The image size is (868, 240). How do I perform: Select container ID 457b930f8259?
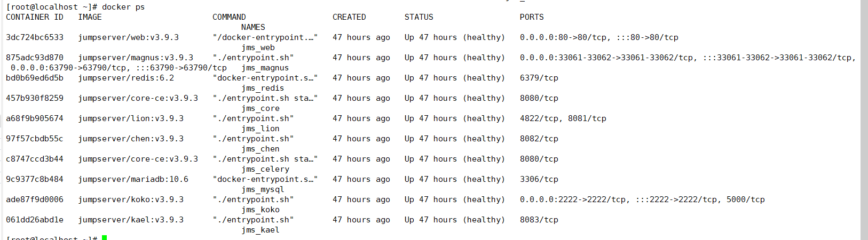click(35, 98)
